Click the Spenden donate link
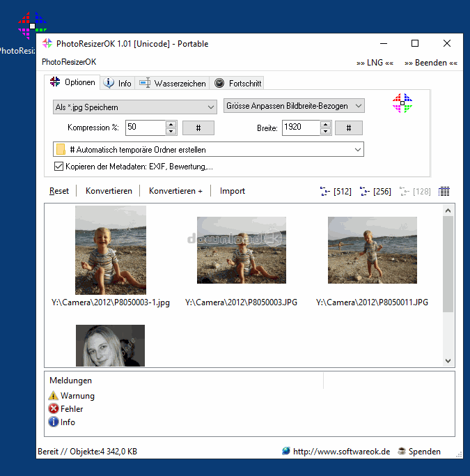470x476 pixels. tap(424, 452)
